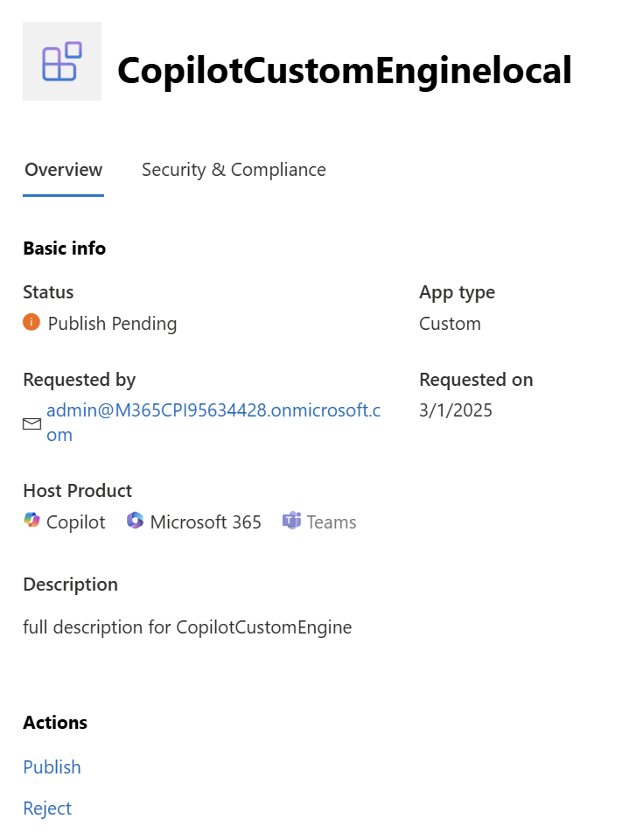Click the Actions heading
This screenshot has height=840, width=622.
click(55, 723)
